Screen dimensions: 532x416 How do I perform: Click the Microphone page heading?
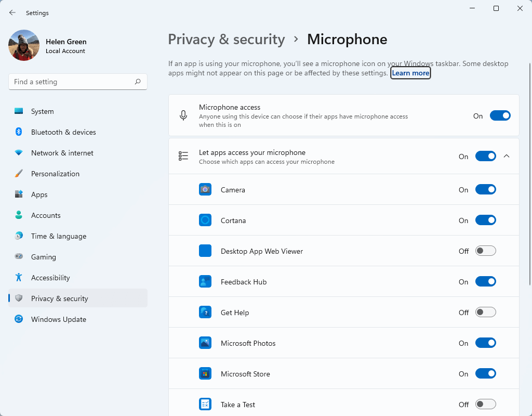point(347,40)
